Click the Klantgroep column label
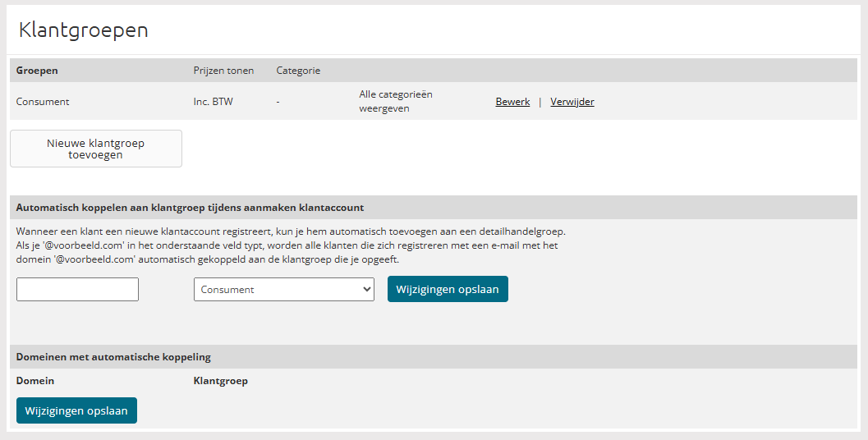Image resolution: width=868 pixels, height=440 pixels. click(x=221, y=382)
